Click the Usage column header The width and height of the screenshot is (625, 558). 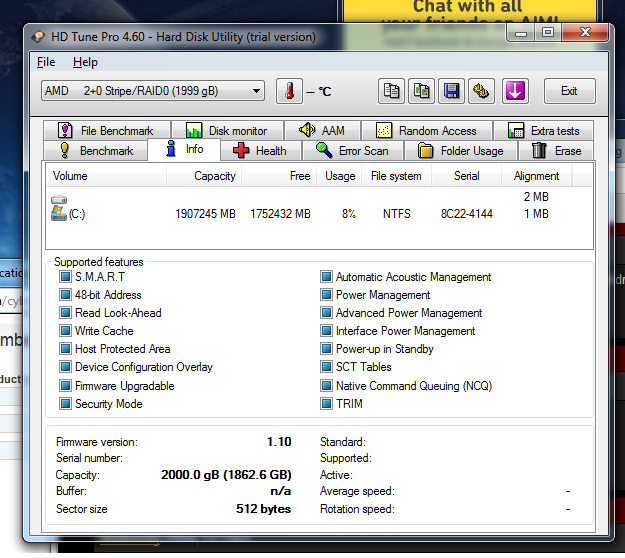coord(340,176)
